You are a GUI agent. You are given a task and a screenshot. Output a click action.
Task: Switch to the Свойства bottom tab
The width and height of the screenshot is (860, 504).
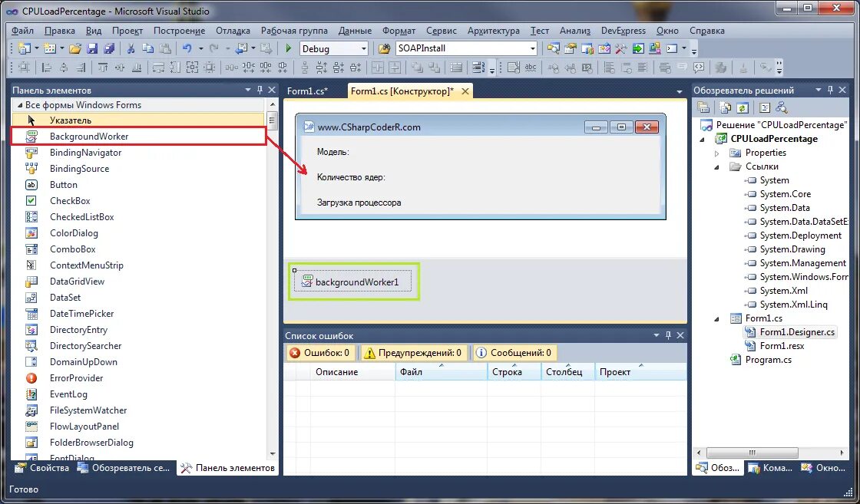[x=42, y=468]
